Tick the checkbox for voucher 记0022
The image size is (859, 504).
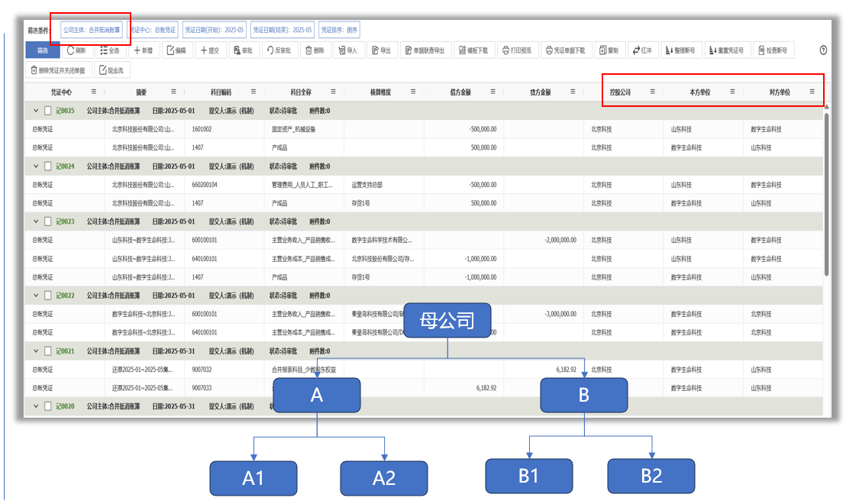pyautogui.click(x=47, y=296)
